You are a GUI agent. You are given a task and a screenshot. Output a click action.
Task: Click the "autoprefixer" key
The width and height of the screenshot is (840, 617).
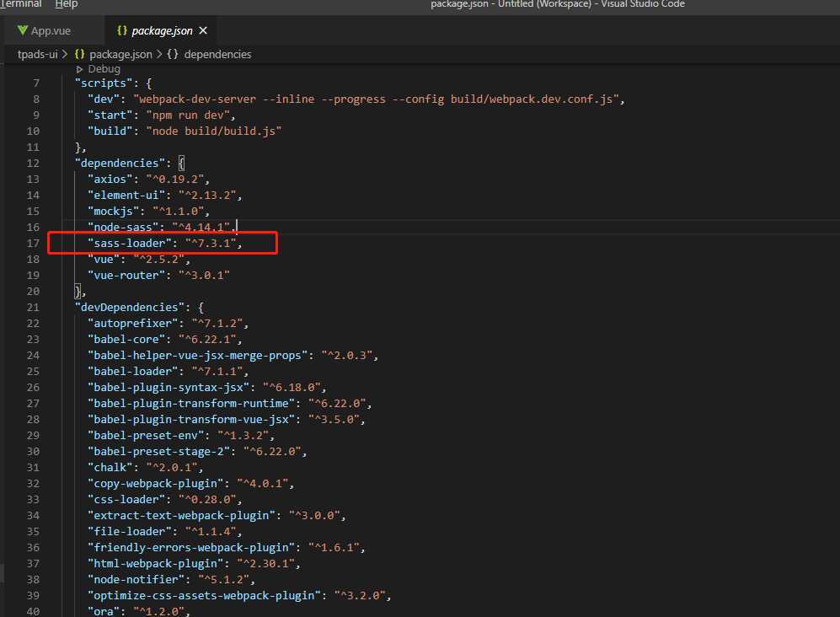pos(132,323)
